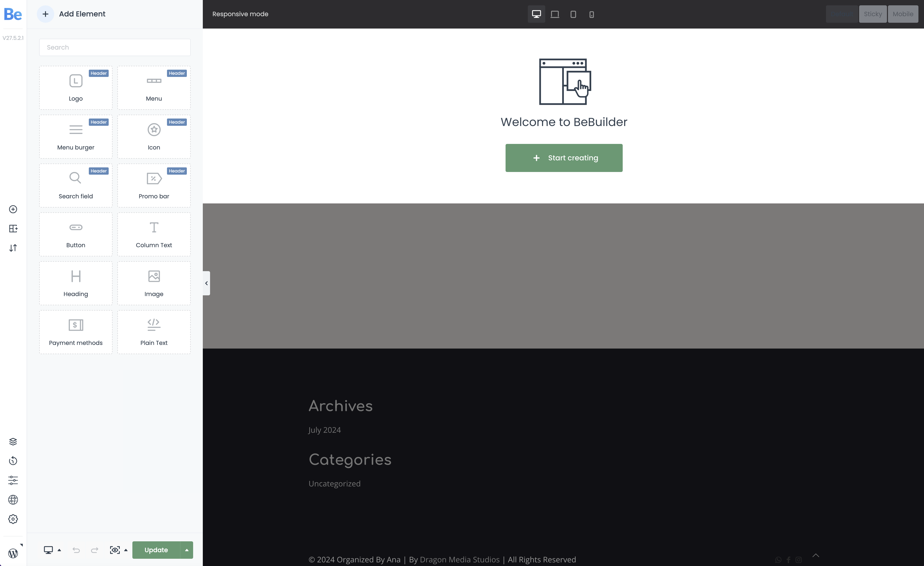Add the Promo bar element

[154, 186]
